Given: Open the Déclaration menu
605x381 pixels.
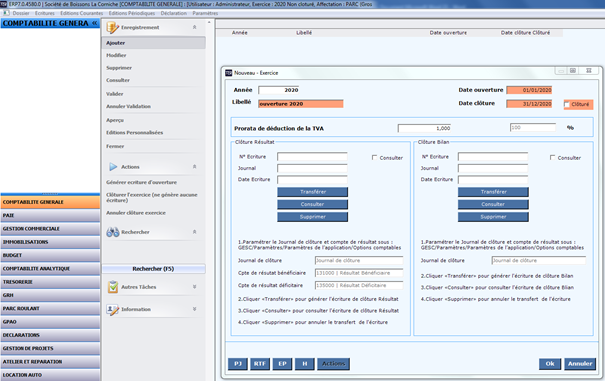Looking at the screenshot, I should coord(174,13).
